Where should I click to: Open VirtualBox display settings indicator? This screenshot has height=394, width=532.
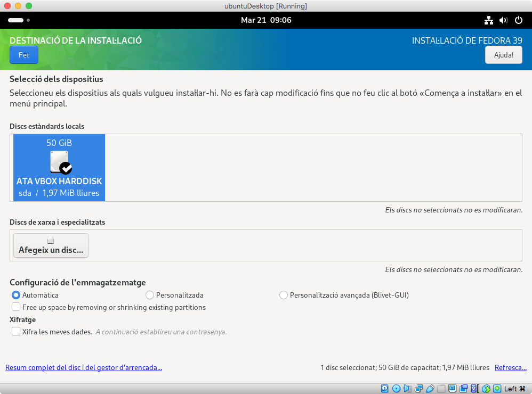[452, 389]
